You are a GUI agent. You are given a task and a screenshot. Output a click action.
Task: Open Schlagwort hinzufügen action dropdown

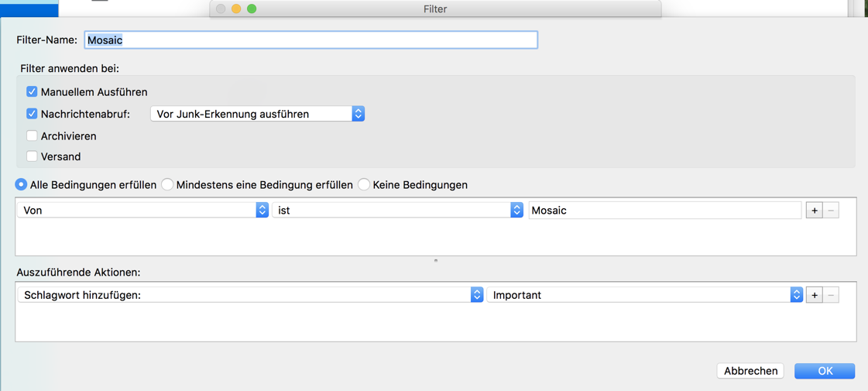point(250,295)
